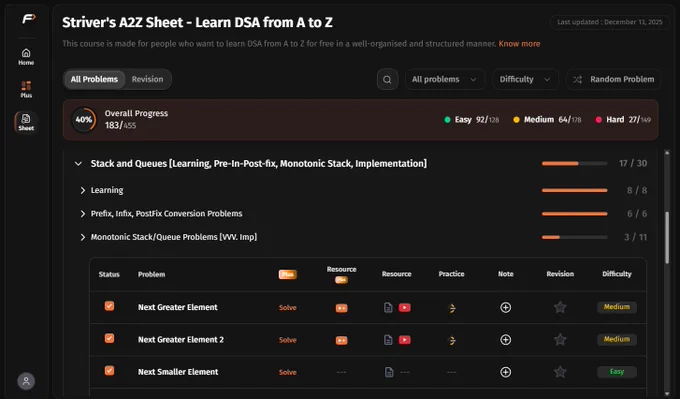Star Next Greater Element for revision

[560, 307]
